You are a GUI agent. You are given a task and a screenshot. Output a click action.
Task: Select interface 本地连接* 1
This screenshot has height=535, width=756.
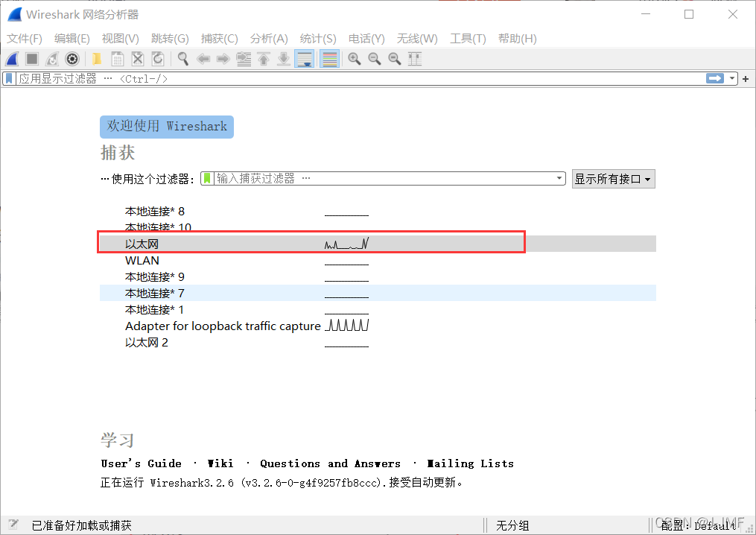pos(378,310)
